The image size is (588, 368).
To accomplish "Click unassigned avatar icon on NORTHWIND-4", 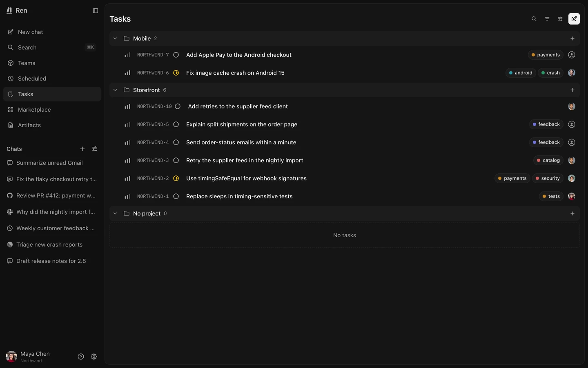I will pos(572,142).
